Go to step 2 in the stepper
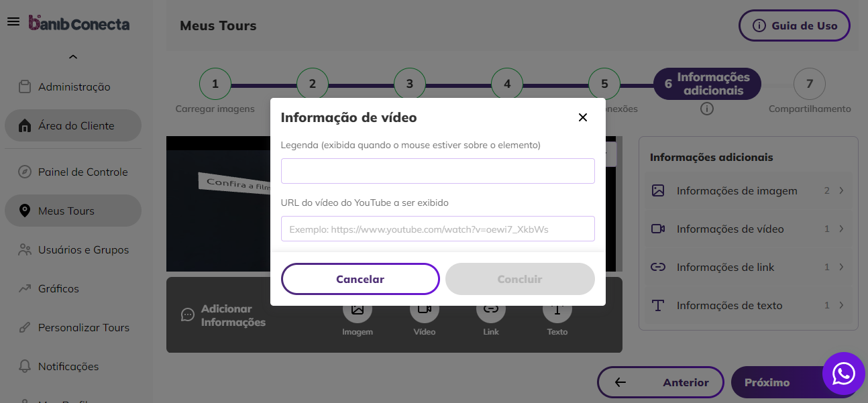 point(313,84)
